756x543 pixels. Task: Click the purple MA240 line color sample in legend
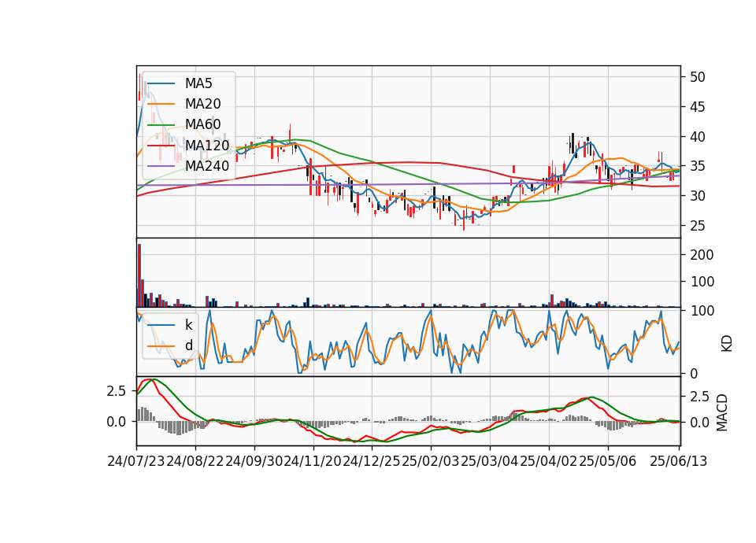pyautogui.click(x=161, y=166)
